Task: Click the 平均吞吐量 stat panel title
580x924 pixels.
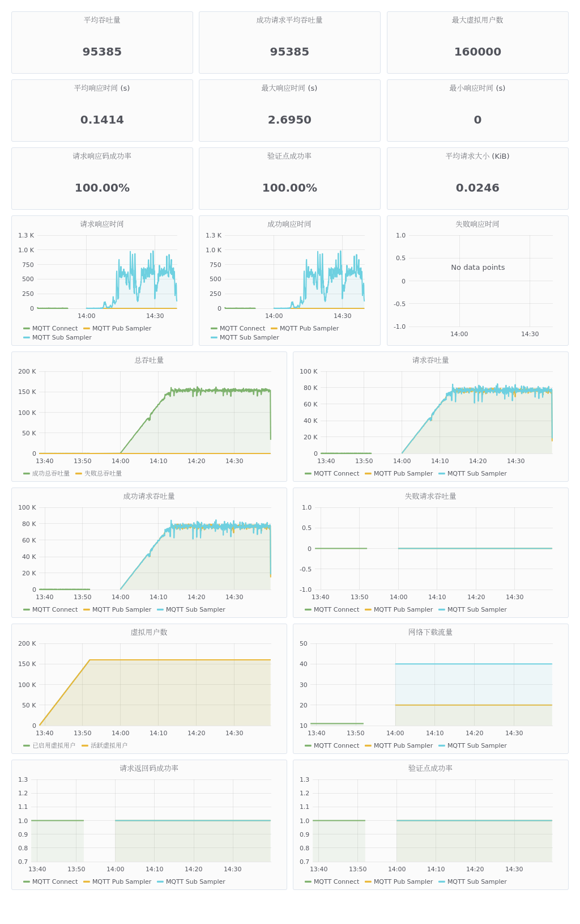Action: tap(102, 20)
